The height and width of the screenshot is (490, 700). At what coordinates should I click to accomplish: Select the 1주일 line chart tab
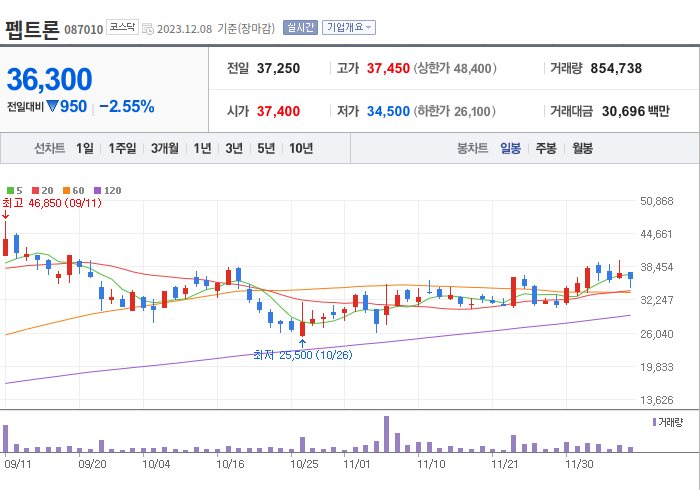click(122, 148)
